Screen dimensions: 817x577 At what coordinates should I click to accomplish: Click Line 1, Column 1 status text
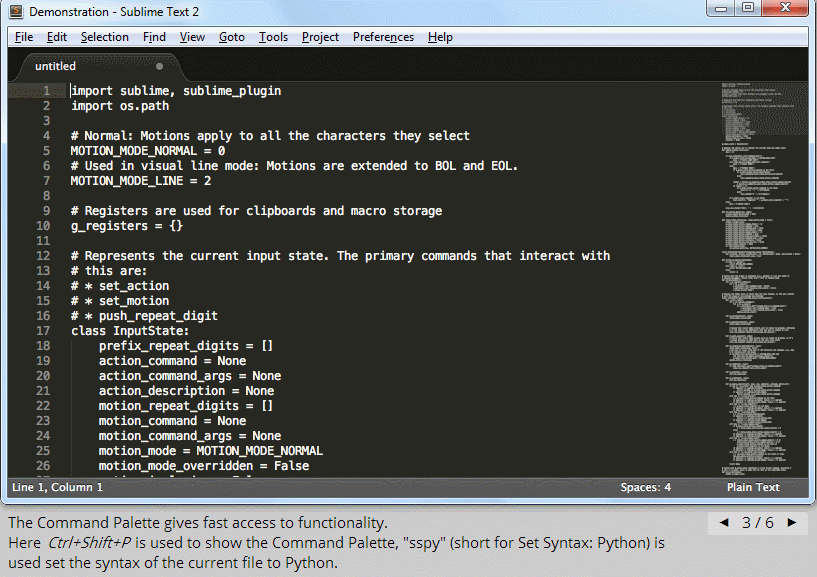(58, 487)
